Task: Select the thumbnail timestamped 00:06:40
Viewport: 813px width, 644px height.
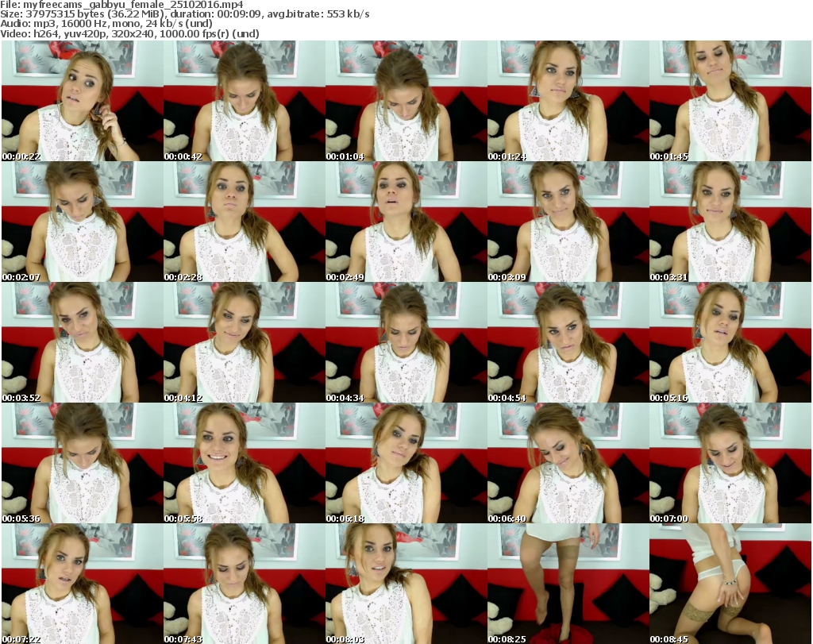Action: 568,463
